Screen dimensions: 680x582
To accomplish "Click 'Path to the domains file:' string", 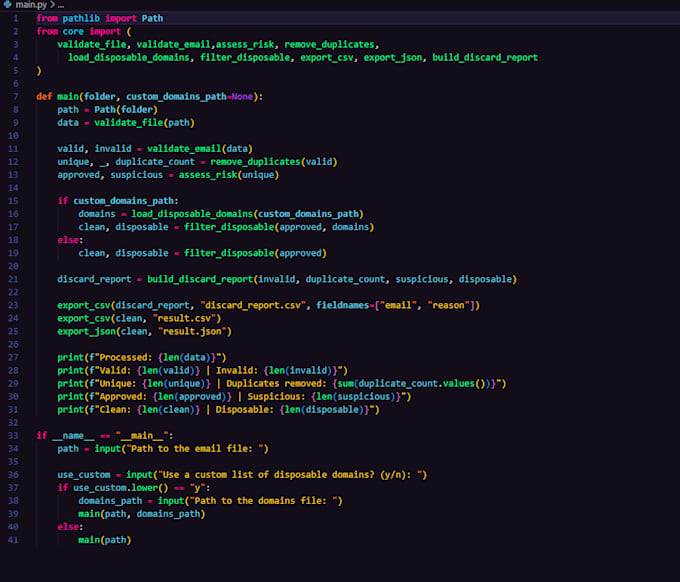I will pyautogui.click(x=263, y=501).
